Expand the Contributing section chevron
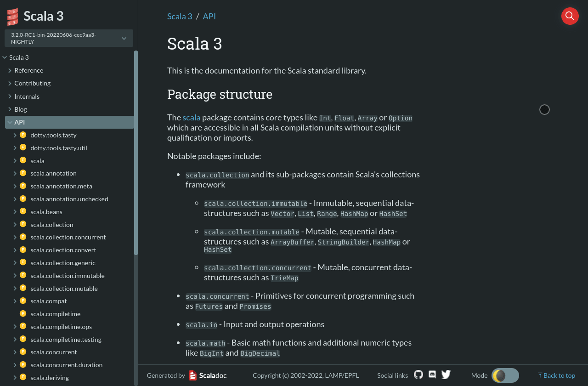The height and width of the screenshot is (386, 588). 10,83
